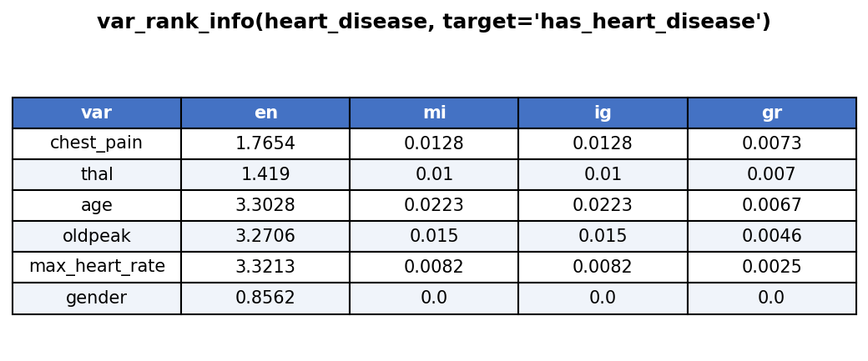Click the 1.7654 entropy value
The image size is (868, 361).
(265, 143)
